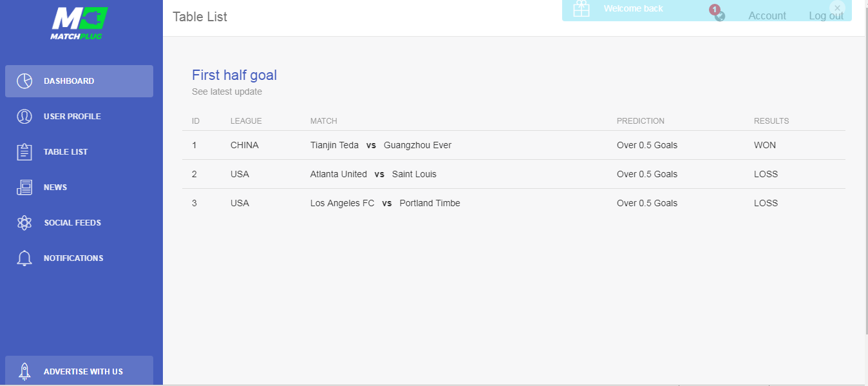Select the Advertise With Us button

coord(79,371)
